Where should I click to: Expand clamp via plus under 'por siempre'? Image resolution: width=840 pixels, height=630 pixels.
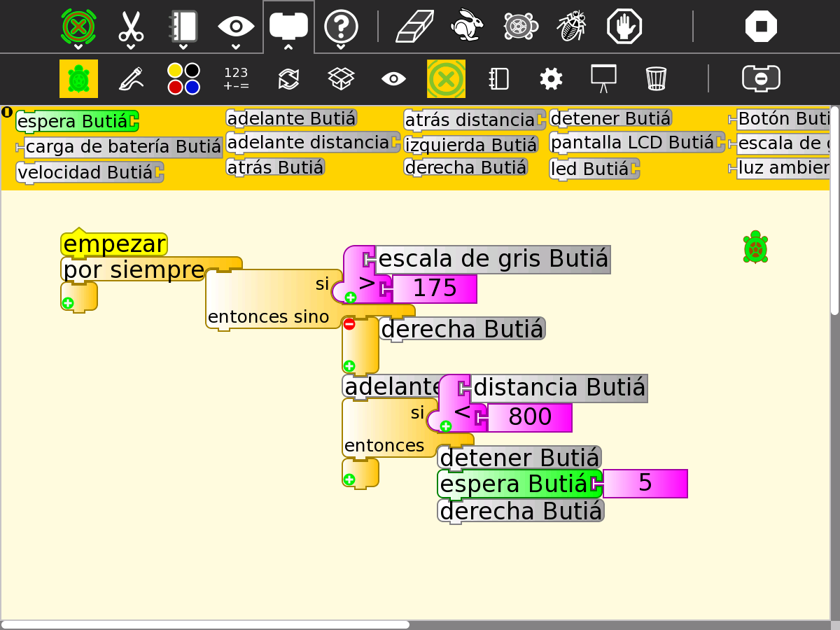coord(68,303)
